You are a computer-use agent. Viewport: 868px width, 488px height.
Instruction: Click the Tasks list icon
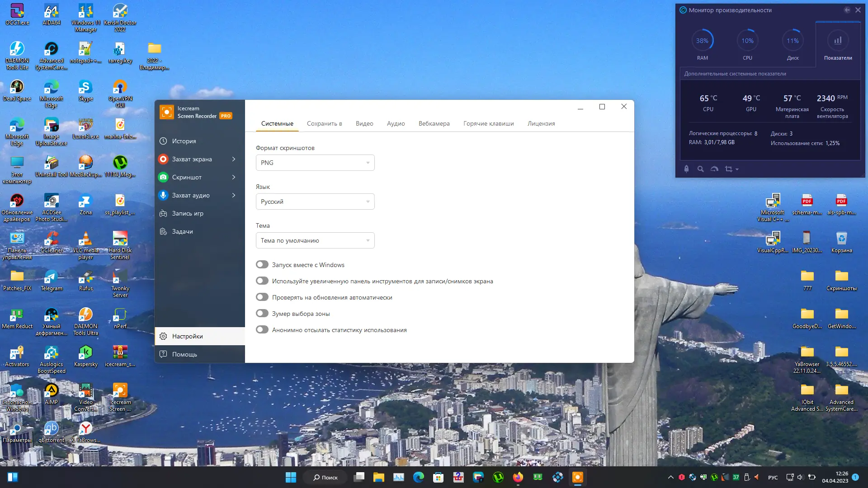[x=163, y=231]
